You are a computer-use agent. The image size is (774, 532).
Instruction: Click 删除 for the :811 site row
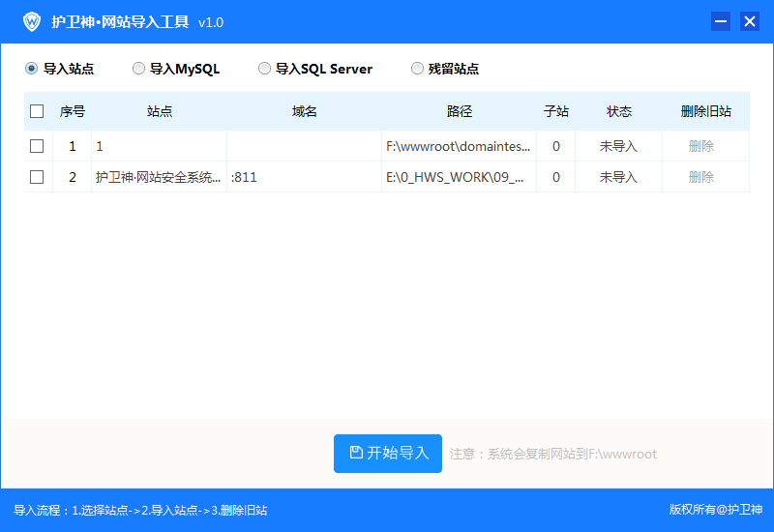[x=700, y=177]
